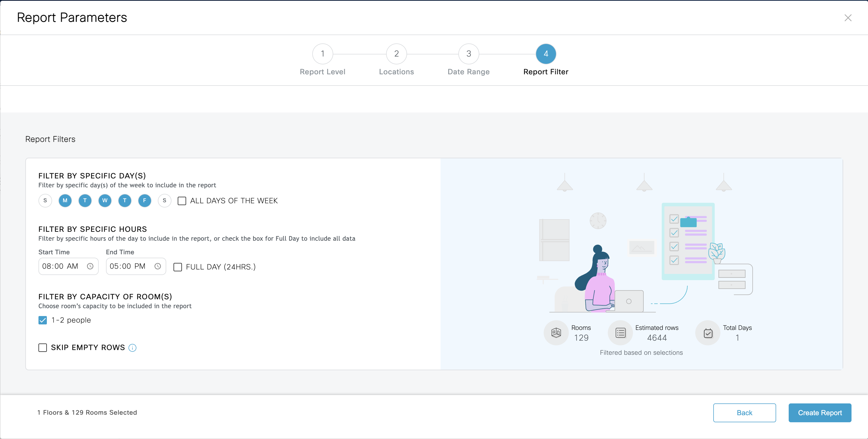Click the Start Time clock icon
This screenshot has height=439, width=868.
point(90,266)
